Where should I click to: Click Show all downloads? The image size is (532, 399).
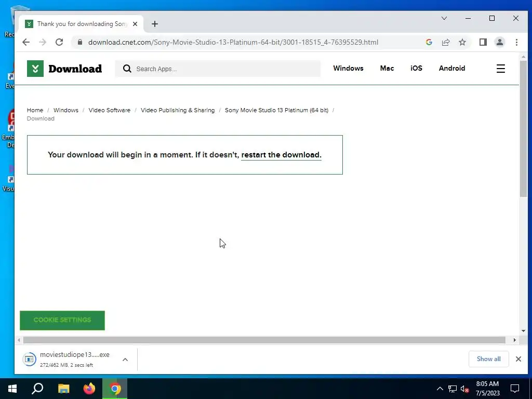point(488,359)
